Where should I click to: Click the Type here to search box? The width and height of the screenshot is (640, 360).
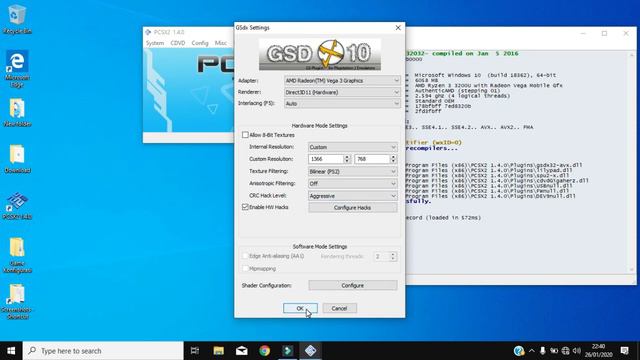[x=103, y=351]
